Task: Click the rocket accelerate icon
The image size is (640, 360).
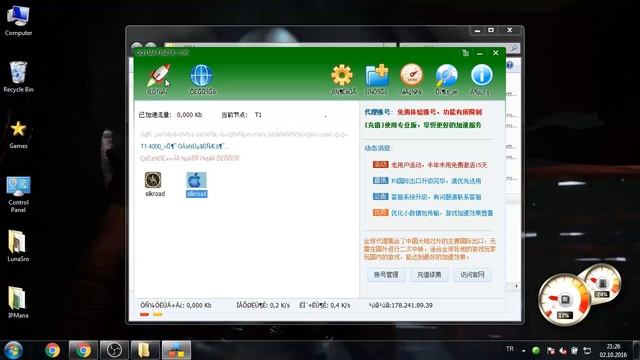Action: point(158,76)
